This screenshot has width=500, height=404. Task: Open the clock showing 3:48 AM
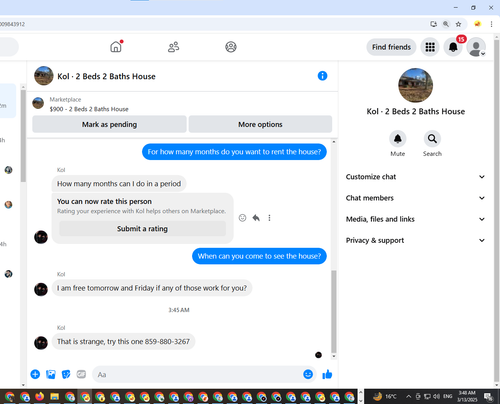click(467, 396)
